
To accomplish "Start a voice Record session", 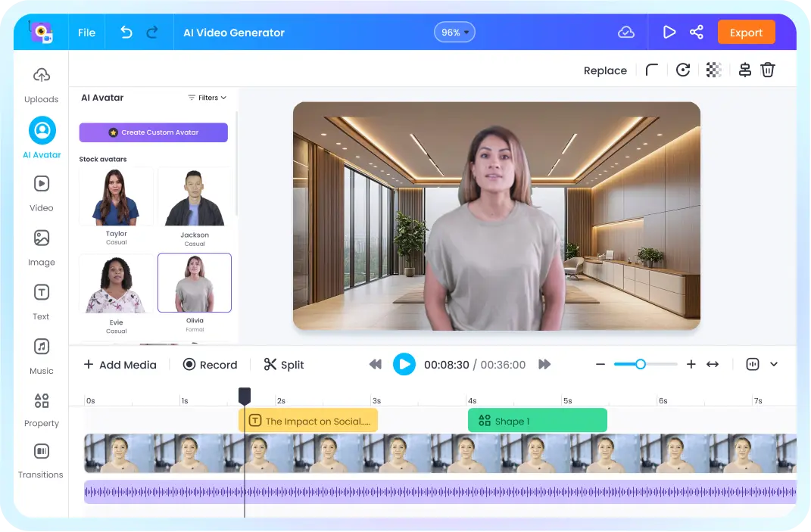I will point(210,364).
